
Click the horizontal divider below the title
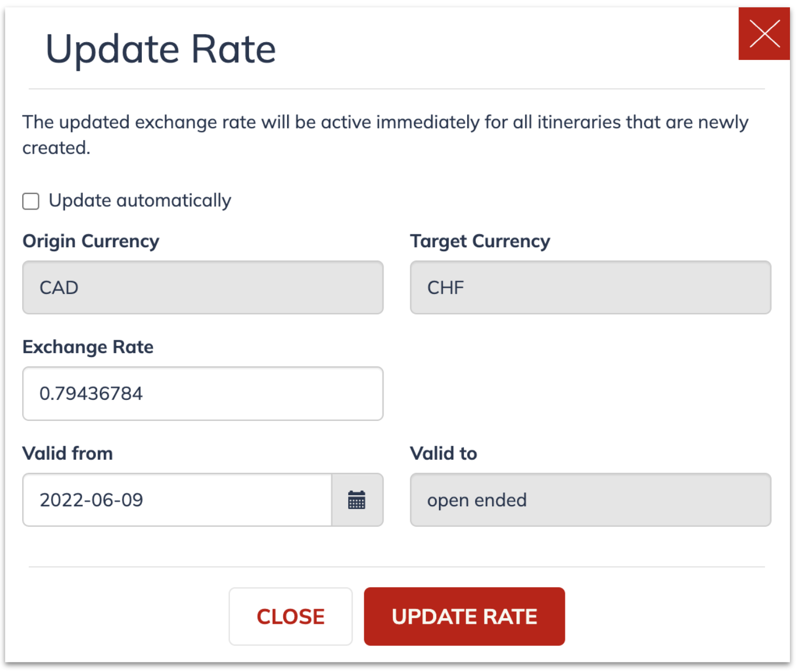397,89
